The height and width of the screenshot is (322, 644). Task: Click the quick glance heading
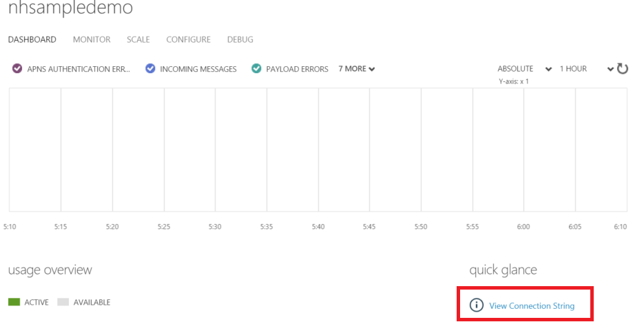[x=503, y=270]
